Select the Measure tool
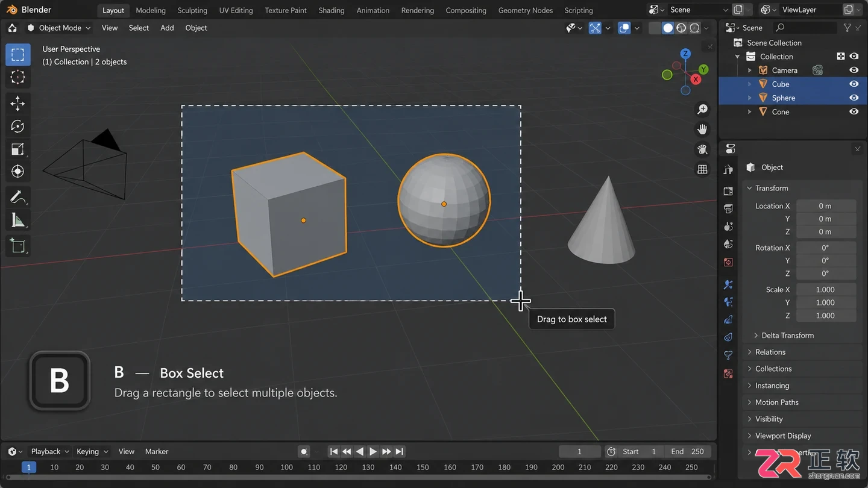 17,221
